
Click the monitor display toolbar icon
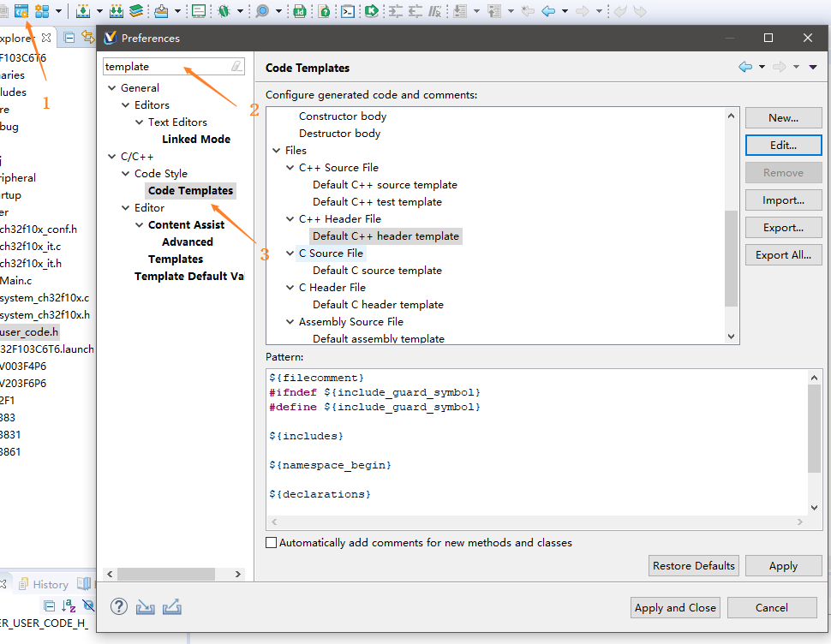tap(199, 10)
